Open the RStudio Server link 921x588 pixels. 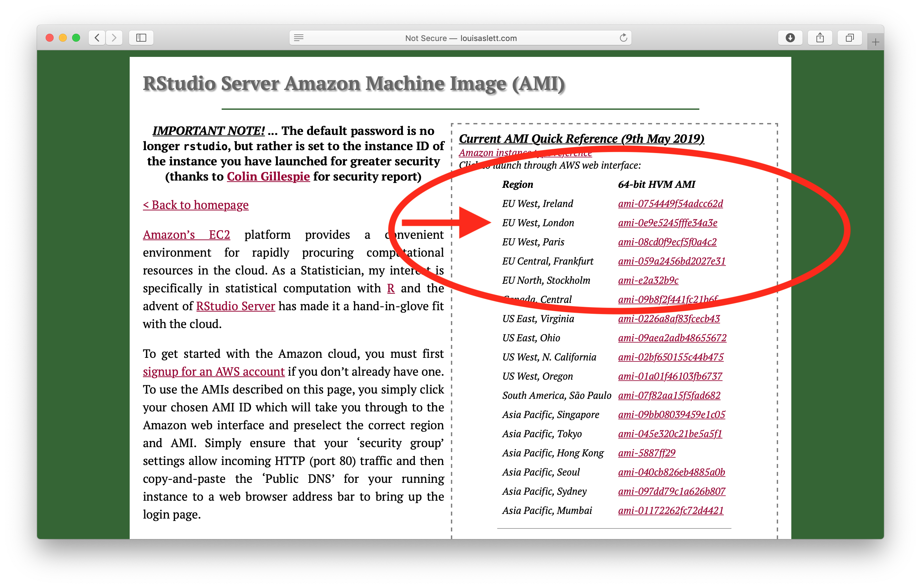(x=236, y=306)
